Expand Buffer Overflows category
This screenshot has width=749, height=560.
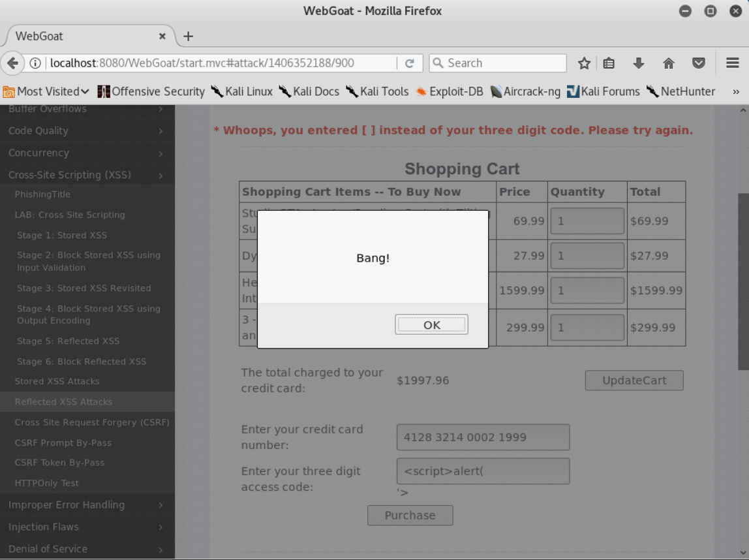click(87, 110)
